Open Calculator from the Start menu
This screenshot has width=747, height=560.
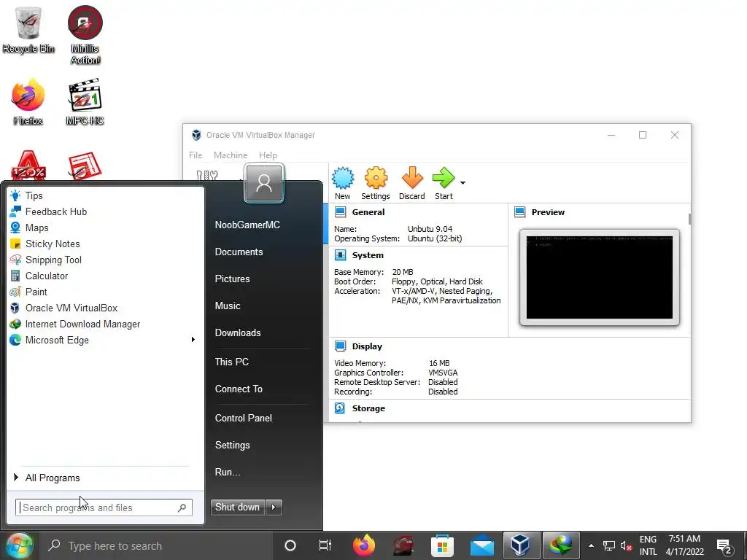pos(104,276)
